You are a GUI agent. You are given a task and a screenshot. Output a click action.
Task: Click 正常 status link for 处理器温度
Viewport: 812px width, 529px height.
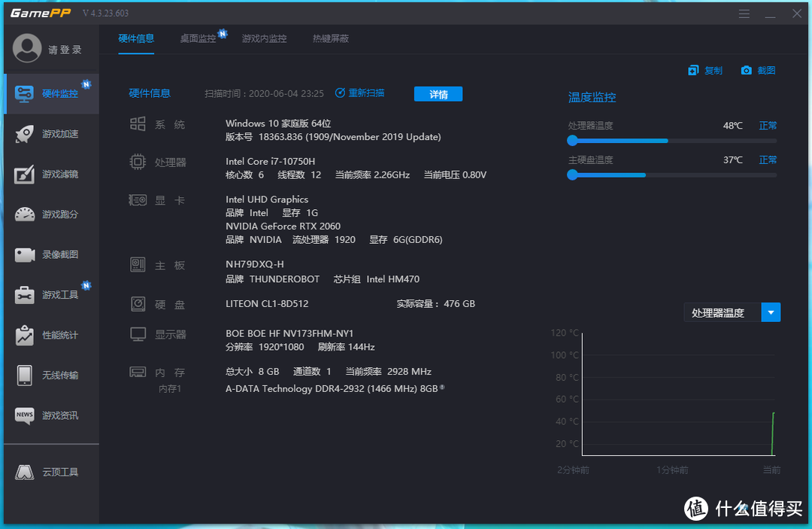pyautogui.click(x=768, y=126)
